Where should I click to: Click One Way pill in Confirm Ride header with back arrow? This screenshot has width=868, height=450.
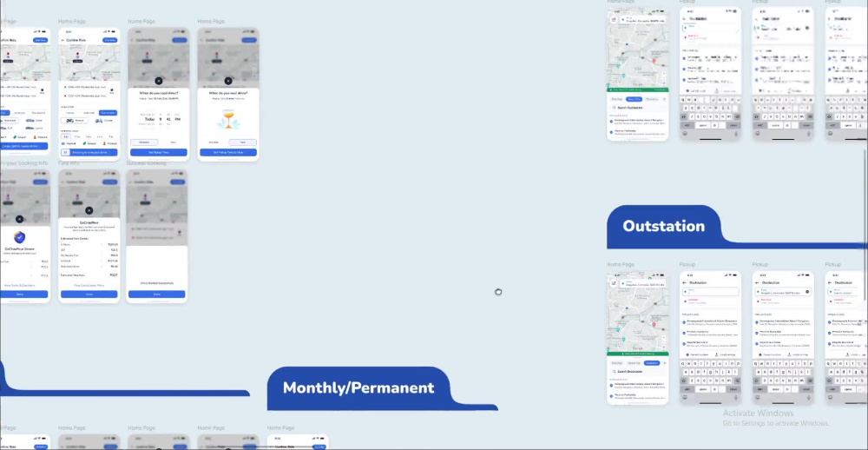tap(109, 40)
